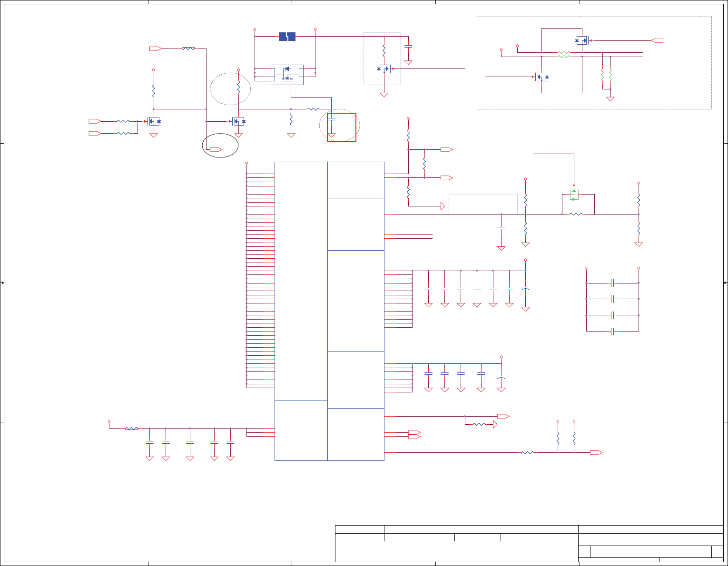Click the port feeding the top-left fuse resistor
Viewport: 728px width, 566px height.
[x=156, y=49]
